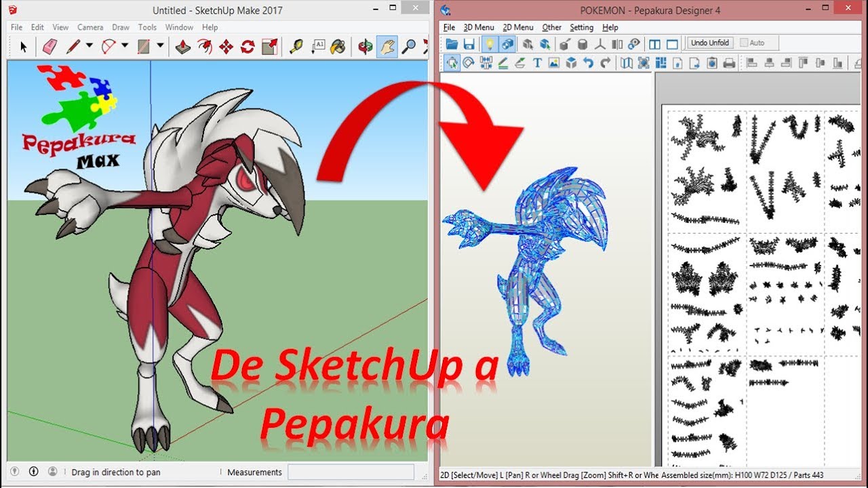This screenshot has height=488, width=868.
Task: Open Pepakura Setting menu
Action: pos(581,27)
